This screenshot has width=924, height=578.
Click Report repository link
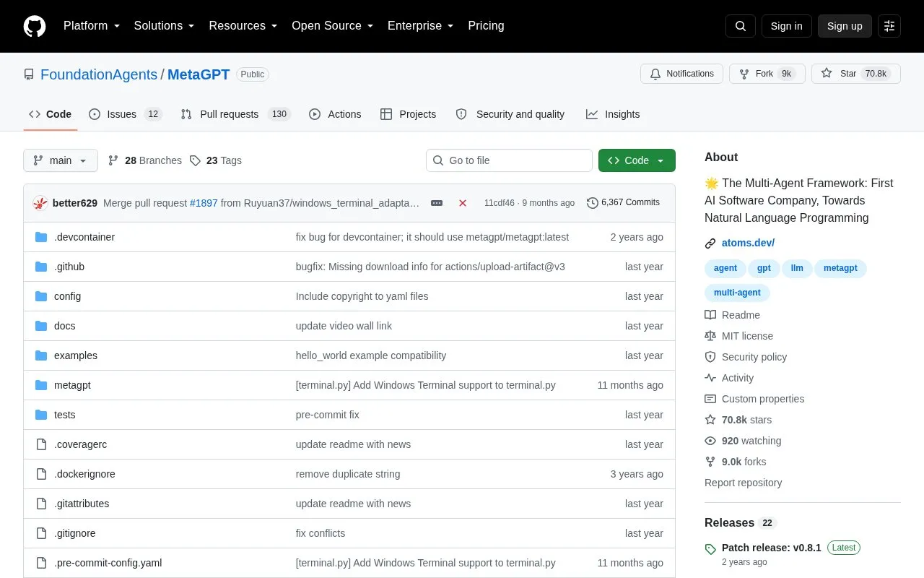(x=744, y=483)
